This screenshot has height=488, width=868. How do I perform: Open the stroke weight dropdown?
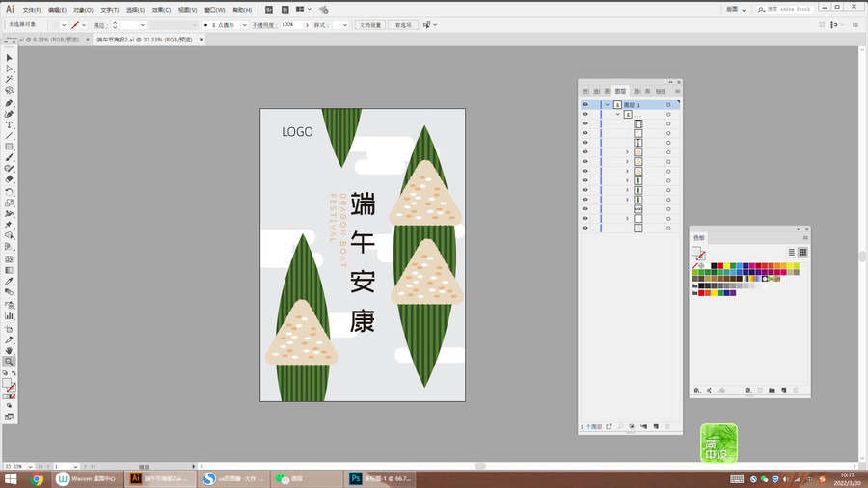[143, 25]
